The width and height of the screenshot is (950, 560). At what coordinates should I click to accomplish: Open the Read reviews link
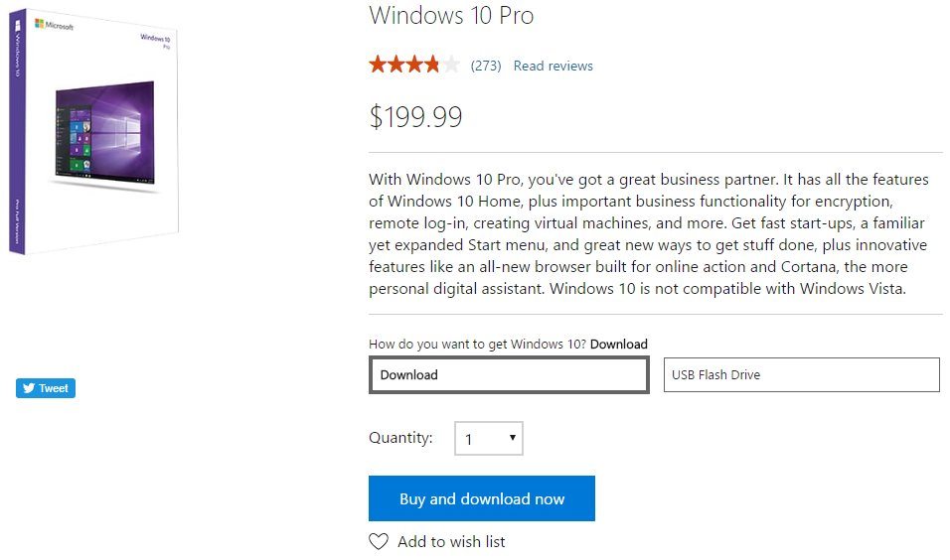tap(554, 66)
